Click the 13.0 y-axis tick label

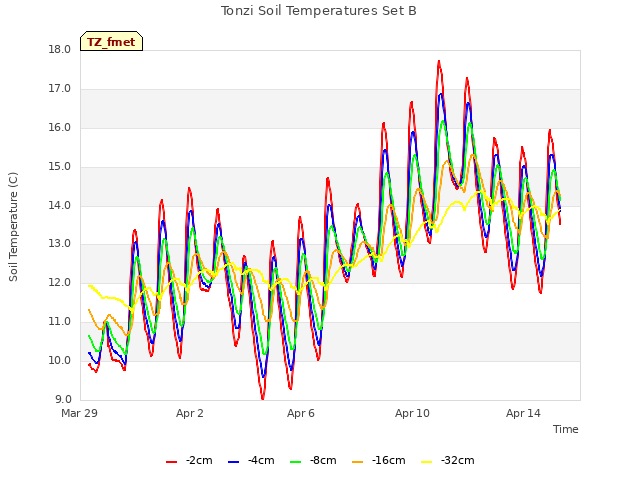pyautogui.click(x=60, y=244)
